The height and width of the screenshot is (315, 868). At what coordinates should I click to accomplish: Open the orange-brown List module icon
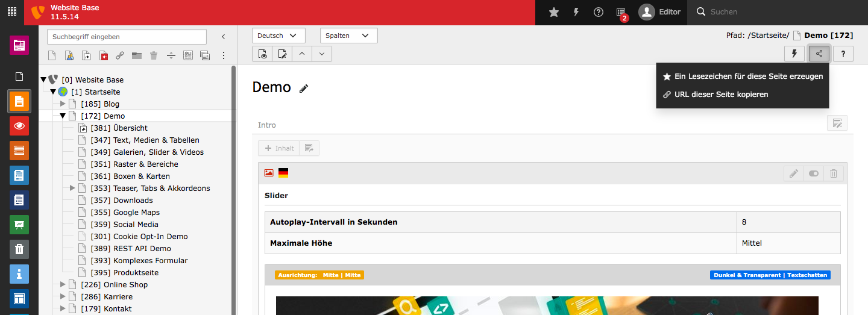[x=19, y=151]
